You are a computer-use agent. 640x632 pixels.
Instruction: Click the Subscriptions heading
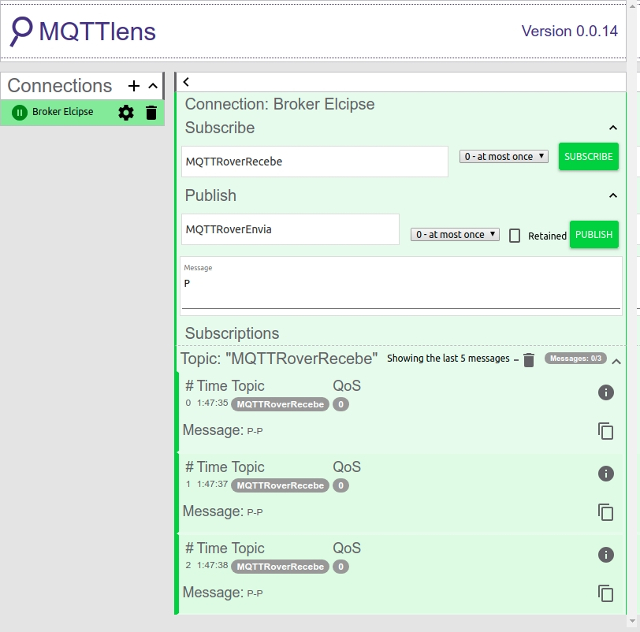click(x=232, y=333)
